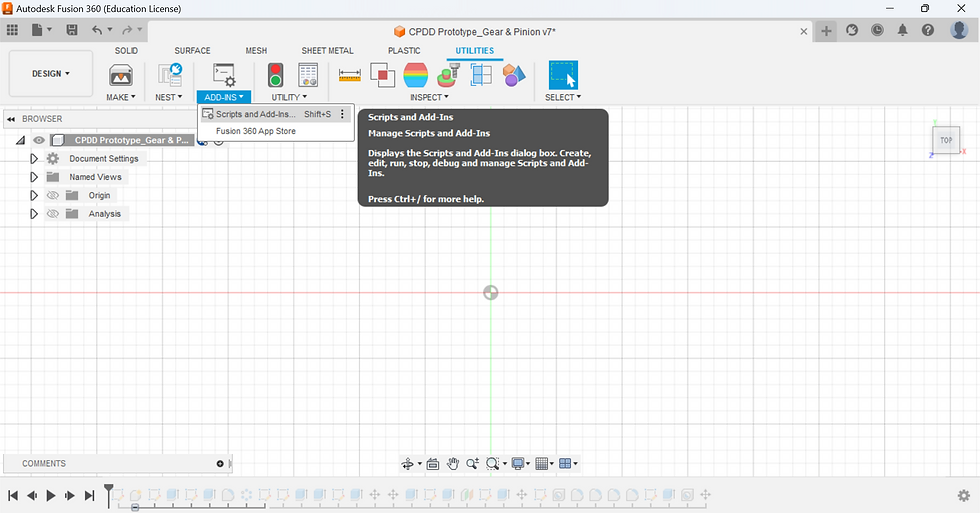Select the Pan hand tool

(x=452, y=464)
